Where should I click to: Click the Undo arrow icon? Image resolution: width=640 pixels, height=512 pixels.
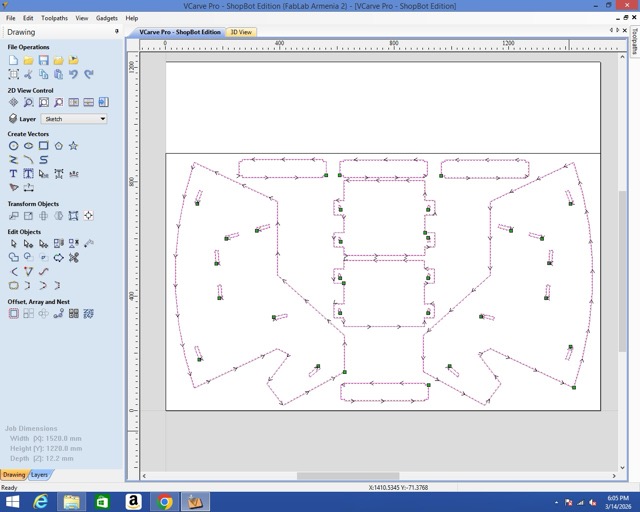pos(73,74)
